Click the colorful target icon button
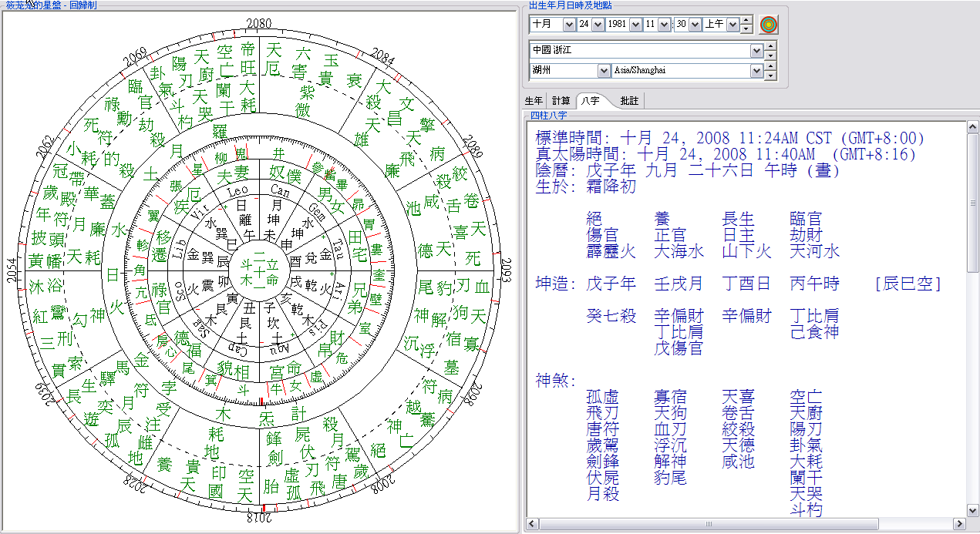Viewport: 980px width, 534px height. pos(768,25)
